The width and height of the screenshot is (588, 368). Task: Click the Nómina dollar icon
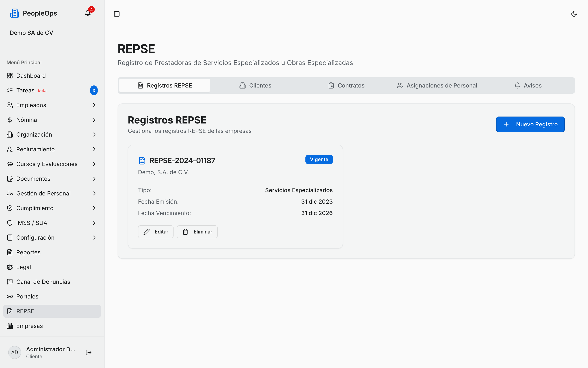10,120
